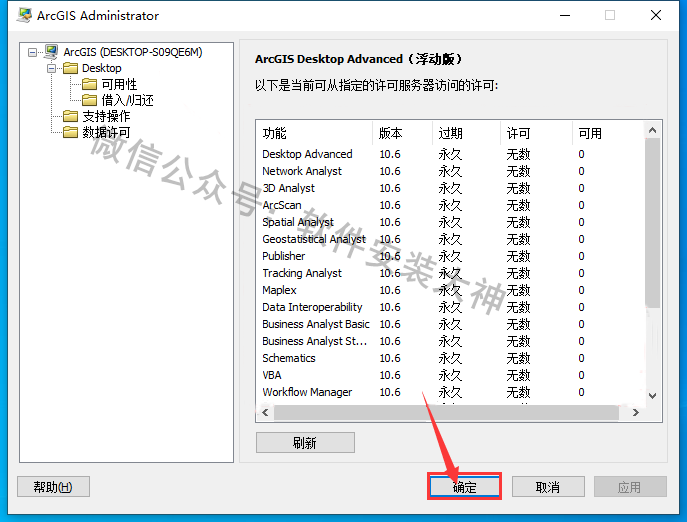Select the Desktop Advanced row

pyautogui.click(x=450, y=154)
